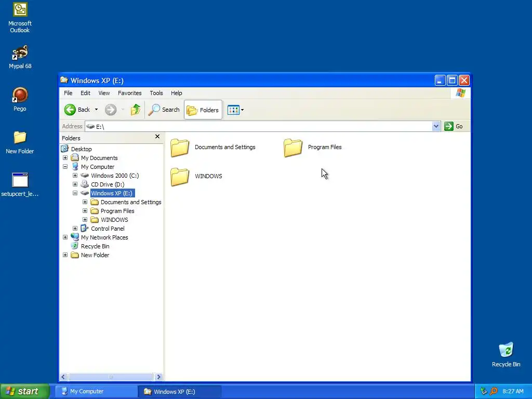Image resolution: width=532 pixels, height=399 pixels.
Task: Expand My Network Places tree node
Action: tap(65, 237)
